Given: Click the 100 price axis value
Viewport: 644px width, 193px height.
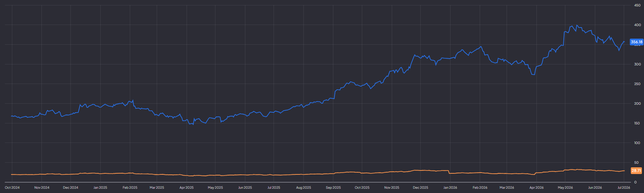Looking at the screenshot, I should [x=637, y=143].
